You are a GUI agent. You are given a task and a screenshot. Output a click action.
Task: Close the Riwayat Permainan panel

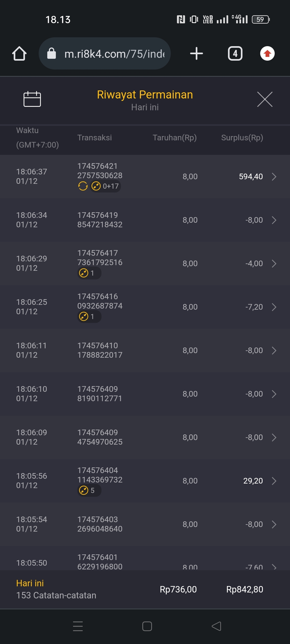coord(265,99)
